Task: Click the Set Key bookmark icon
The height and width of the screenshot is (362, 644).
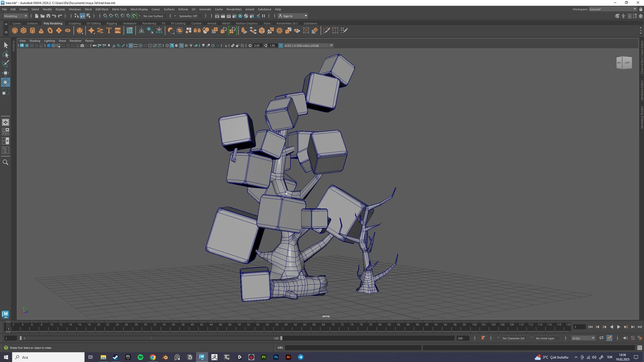Action: click(483, 338)
